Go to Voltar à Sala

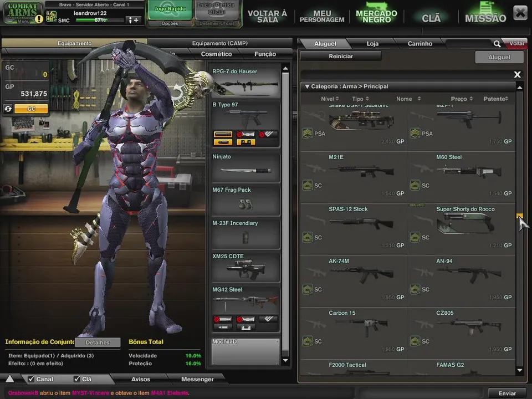[x=267, y=16]
